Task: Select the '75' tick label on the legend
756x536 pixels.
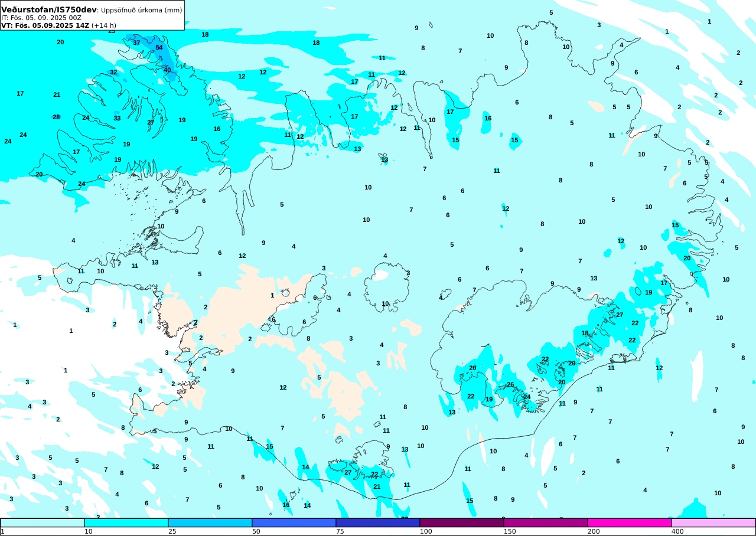Action: tap(340, 531)
